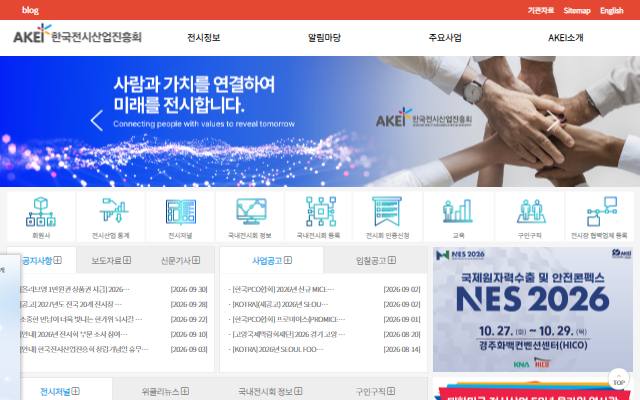Image resolution: width=640 pixels, height=400 pixels.
Task: Click the plus icon beside lower 전시저널 tab
Action: point(76,391)
